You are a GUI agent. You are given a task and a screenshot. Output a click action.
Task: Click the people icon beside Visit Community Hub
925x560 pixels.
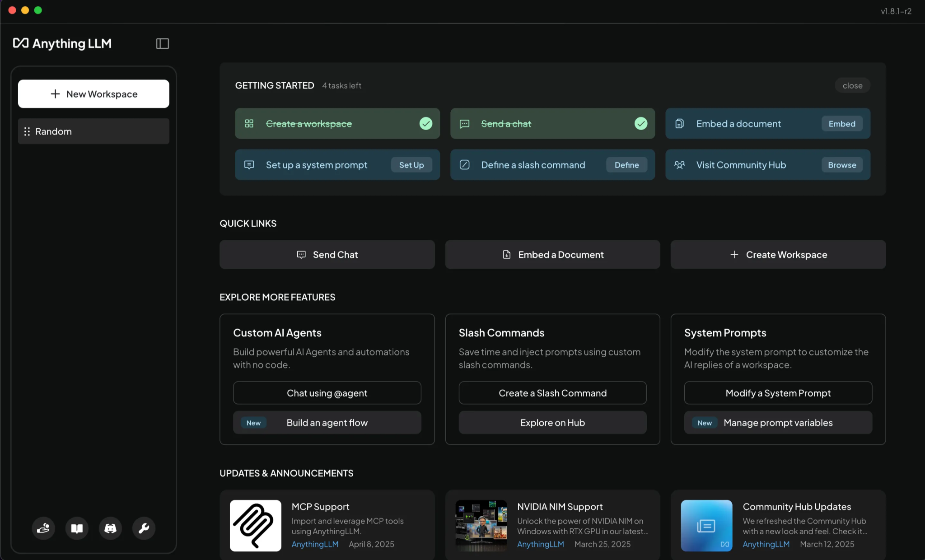[x=680, y=164]
